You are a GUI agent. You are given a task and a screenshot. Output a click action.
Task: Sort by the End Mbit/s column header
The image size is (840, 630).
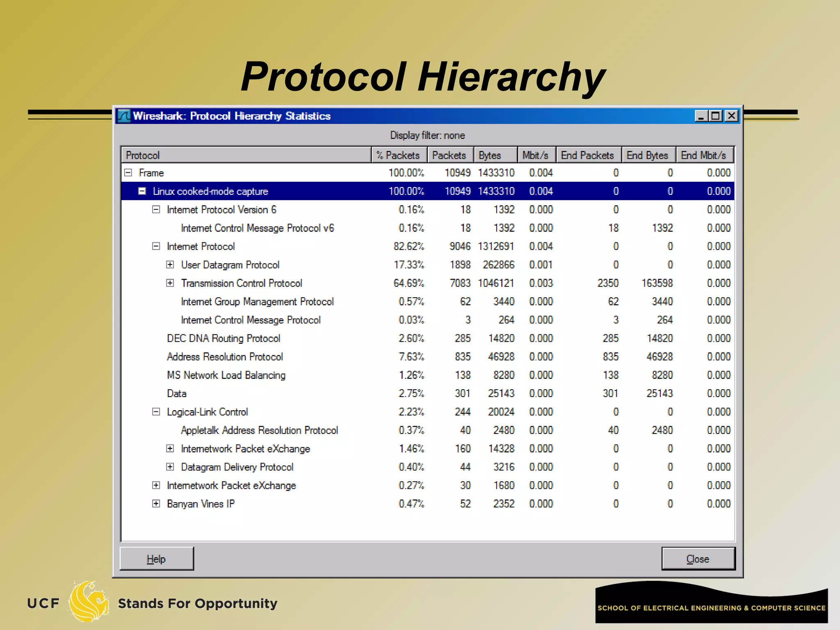point(705,155)
